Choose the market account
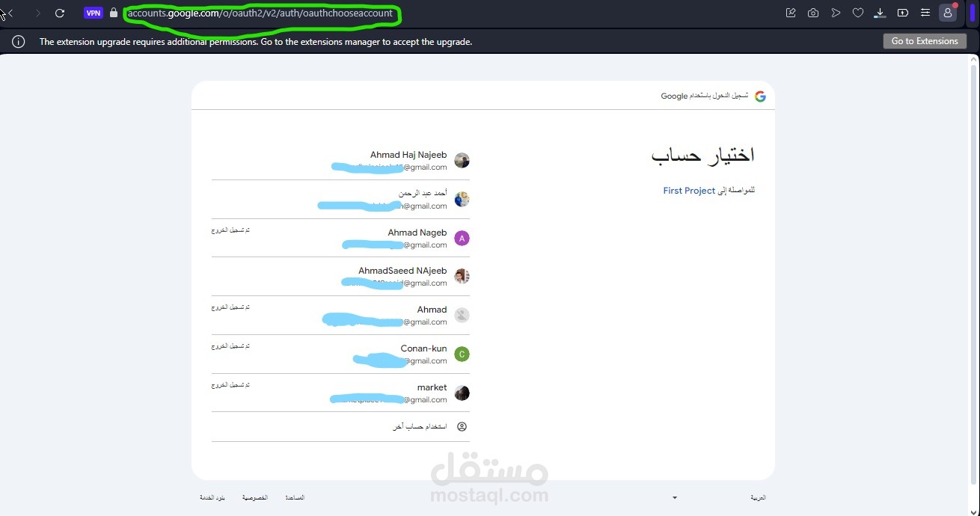This screenshot has height=516, width=980. [x=340, y=393]
